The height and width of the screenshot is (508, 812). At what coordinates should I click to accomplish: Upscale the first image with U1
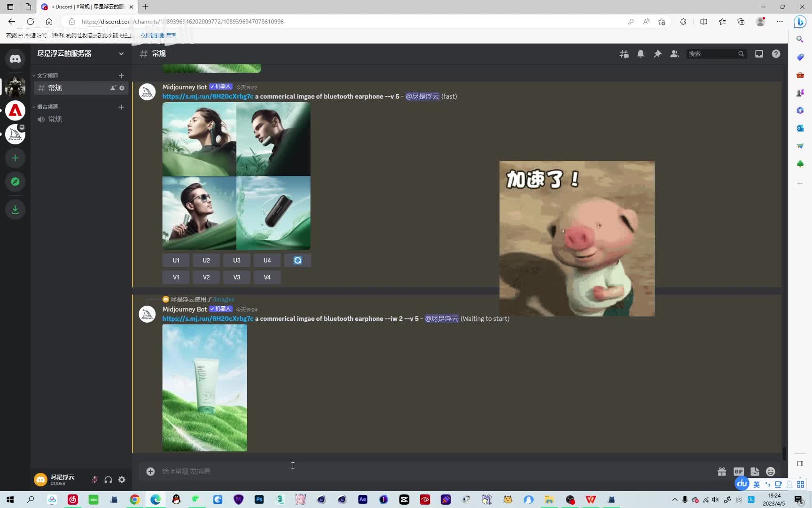coord(176,261)
